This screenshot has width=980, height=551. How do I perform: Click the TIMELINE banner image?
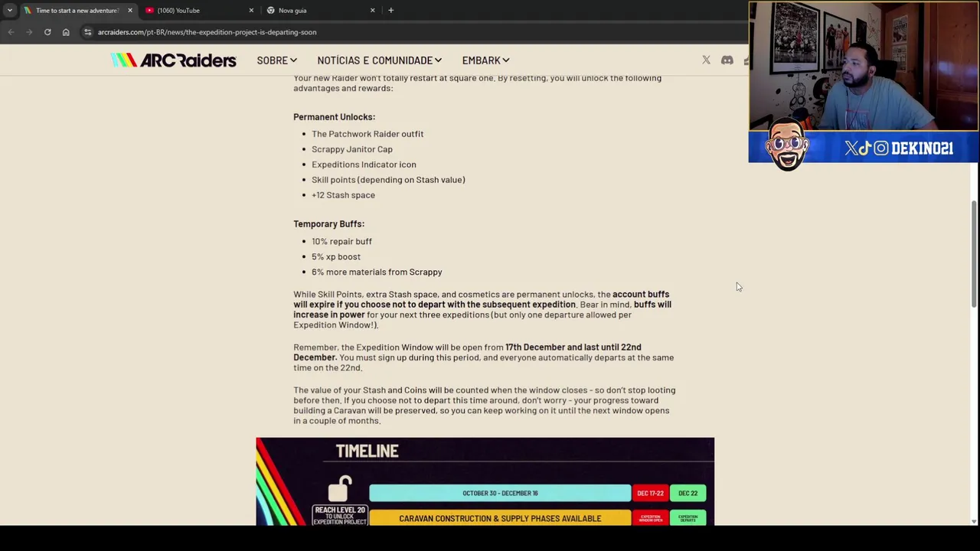click(x=485, y=481)
